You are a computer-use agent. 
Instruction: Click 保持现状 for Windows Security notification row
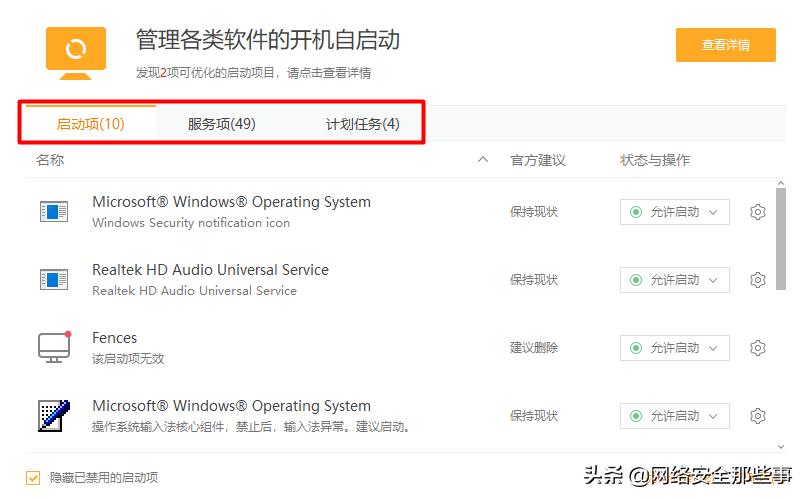[534, 212]
